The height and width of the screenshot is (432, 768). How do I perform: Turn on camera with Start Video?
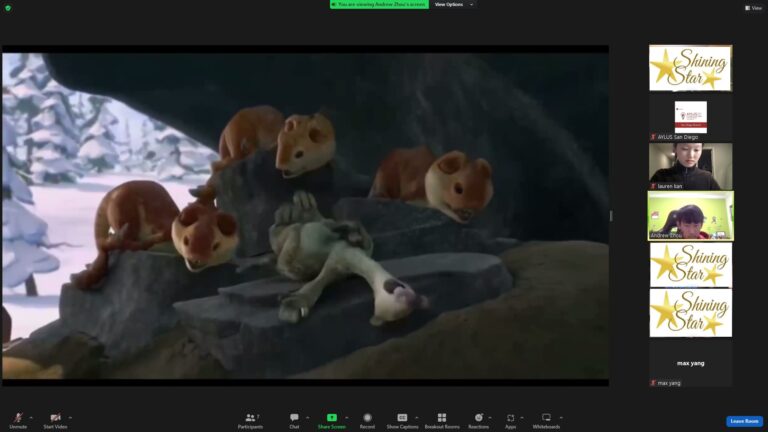[x=55, y=420]
